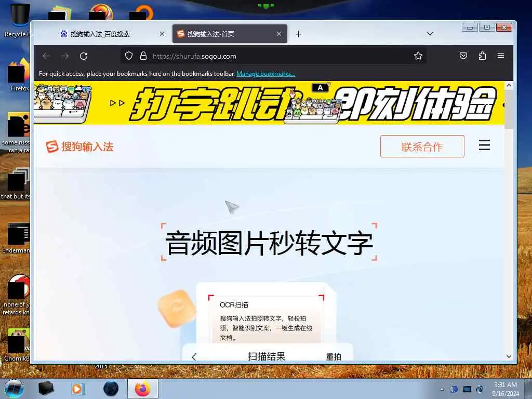
Task: Click the page scrollbar up arrow
Action: (x=509, y=86)
